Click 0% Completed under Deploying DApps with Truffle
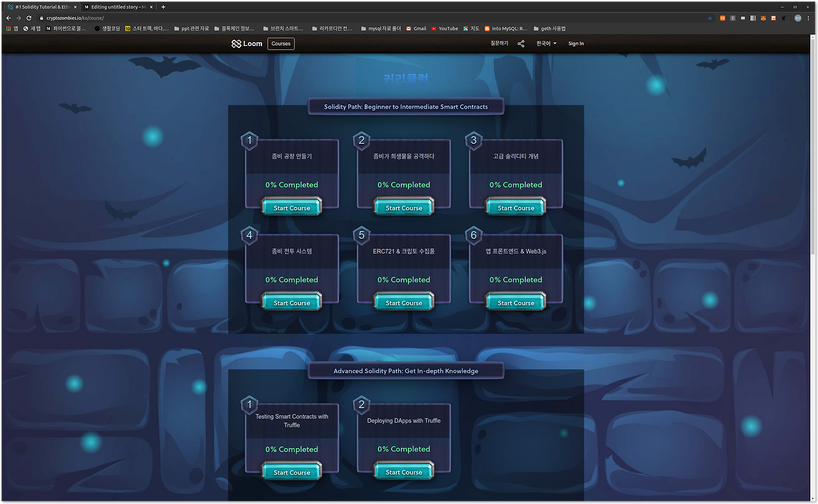The image size is (818, 504). (404, 449)
